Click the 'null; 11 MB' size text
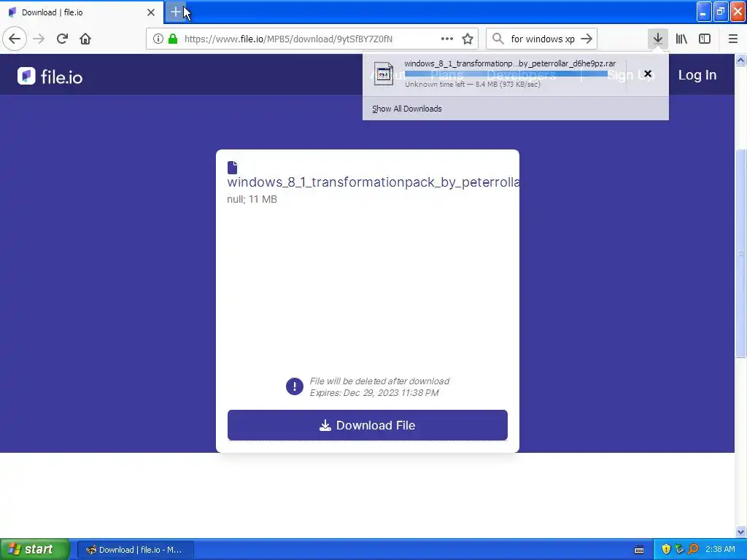Viewport: 747px width, 560px height. pyautogui.click(x=252, y=199)
